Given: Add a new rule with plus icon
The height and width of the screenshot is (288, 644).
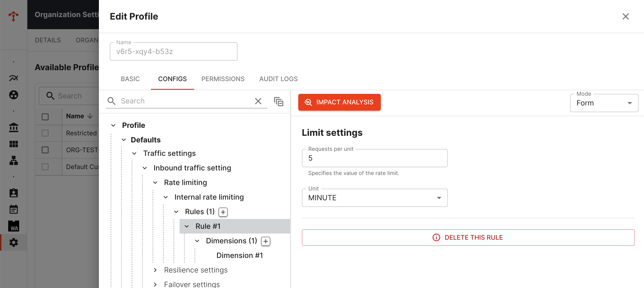Looking at the screenshot, I should 223,212.
